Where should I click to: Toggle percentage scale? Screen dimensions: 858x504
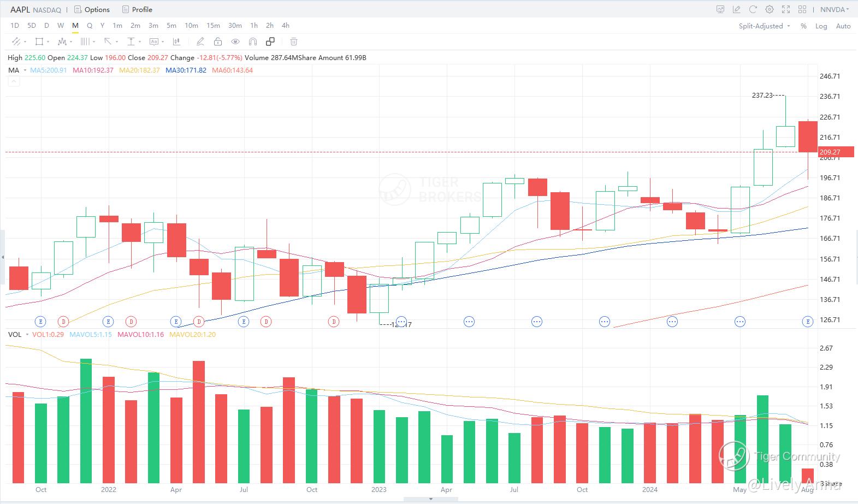(x=803, y=26)
